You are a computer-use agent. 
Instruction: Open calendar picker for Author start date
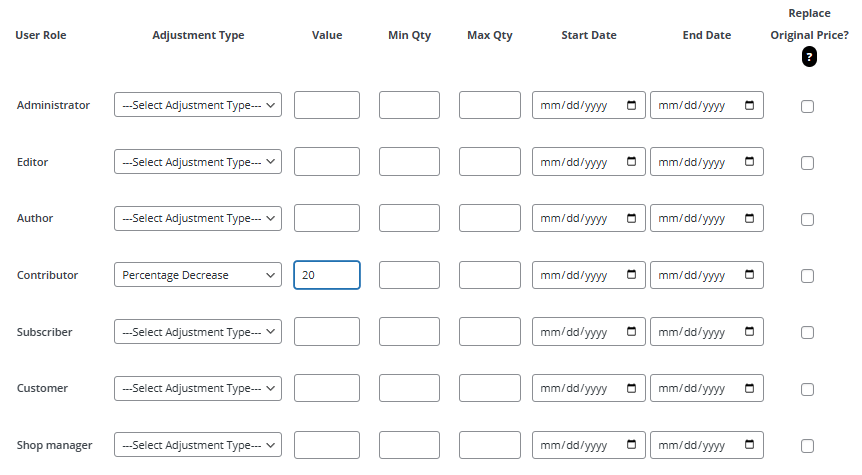631,219
